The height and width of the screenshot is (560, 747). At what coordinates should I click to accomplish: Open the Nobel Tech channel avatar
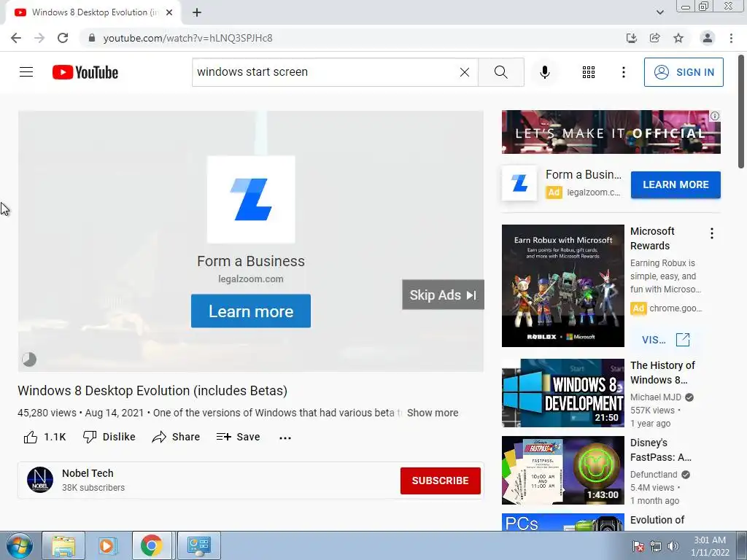point(40,480)
